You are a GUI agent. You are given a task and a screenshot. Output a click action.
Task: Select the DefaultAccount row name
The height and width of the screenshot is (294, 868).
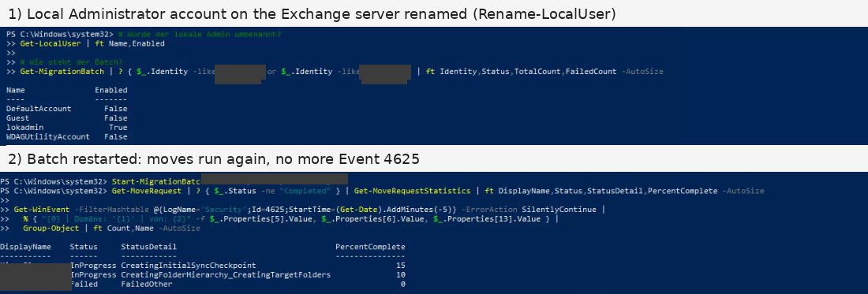pyautogui.click(x=39, y=109)
